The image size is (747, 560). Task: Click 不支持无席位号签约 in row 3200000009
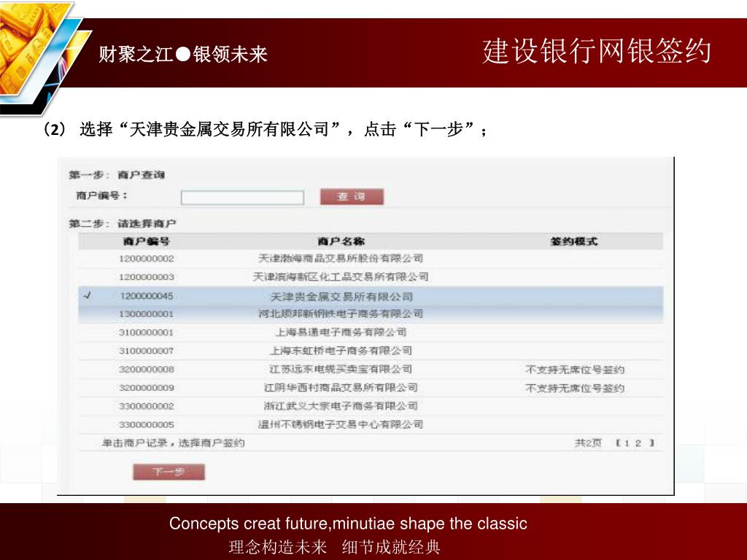575,389
